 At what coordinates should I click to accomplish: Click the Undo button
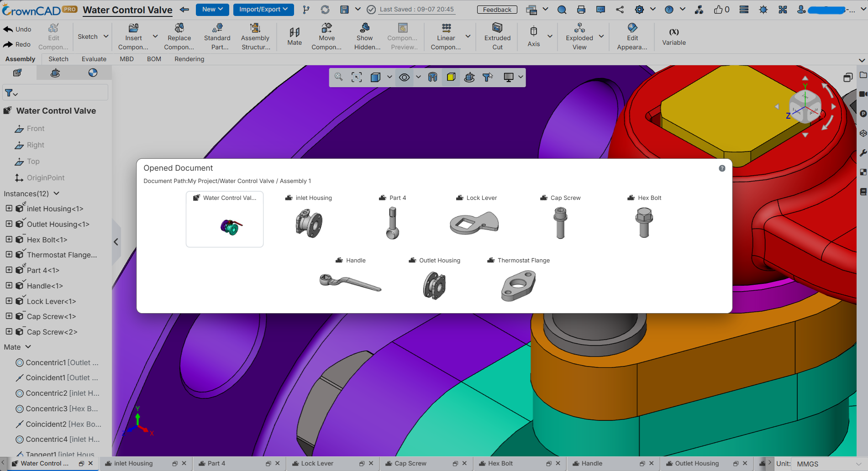[x=17, y=29]
